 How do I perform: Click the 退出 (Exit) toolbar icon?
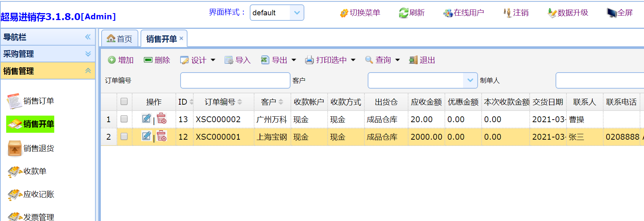(413, 60)
